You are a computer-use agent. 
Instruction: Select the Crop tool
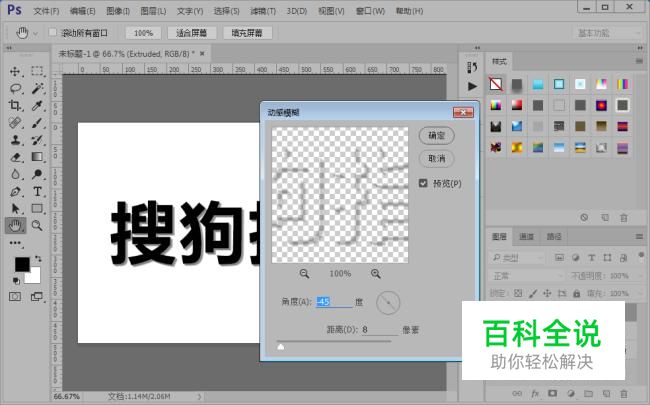(15, 105)
